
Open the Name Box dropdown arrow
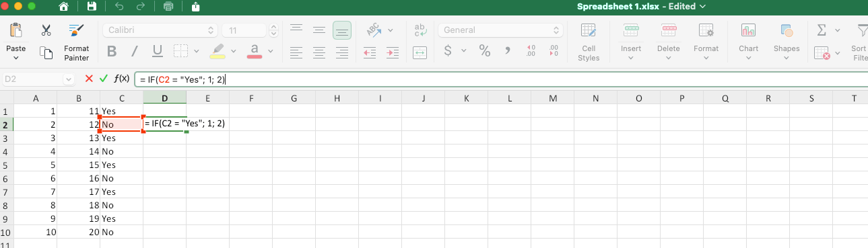click(69, 79)
